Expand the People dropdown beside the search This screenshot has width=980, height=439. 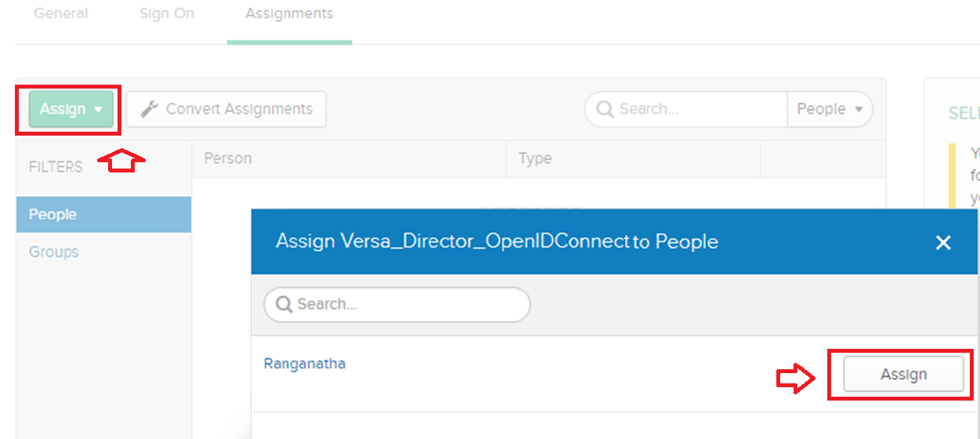click(x=829, y=110)
